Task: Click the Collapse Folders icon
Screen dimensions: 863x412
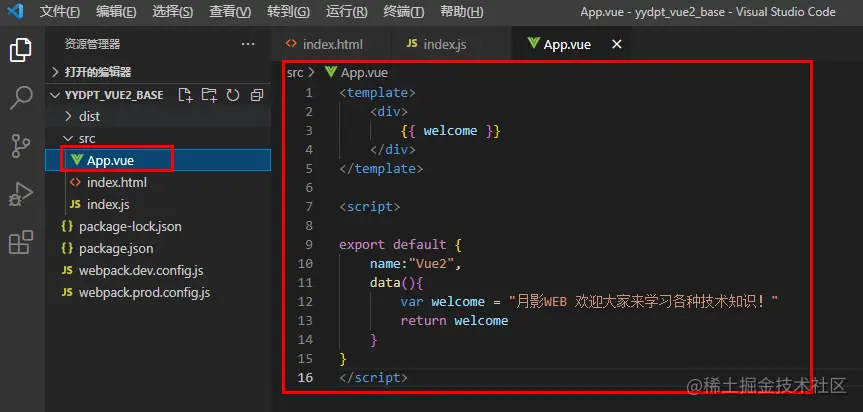Action: click(x=256, y=95)
